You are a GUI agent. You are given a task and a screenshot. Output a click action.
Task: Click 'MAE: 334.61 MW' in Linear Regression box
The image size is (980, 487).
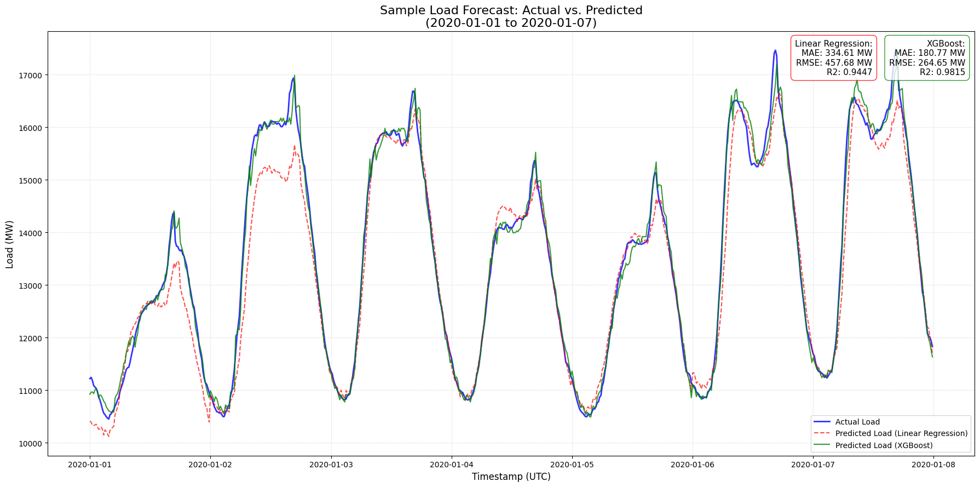[837, 53]
